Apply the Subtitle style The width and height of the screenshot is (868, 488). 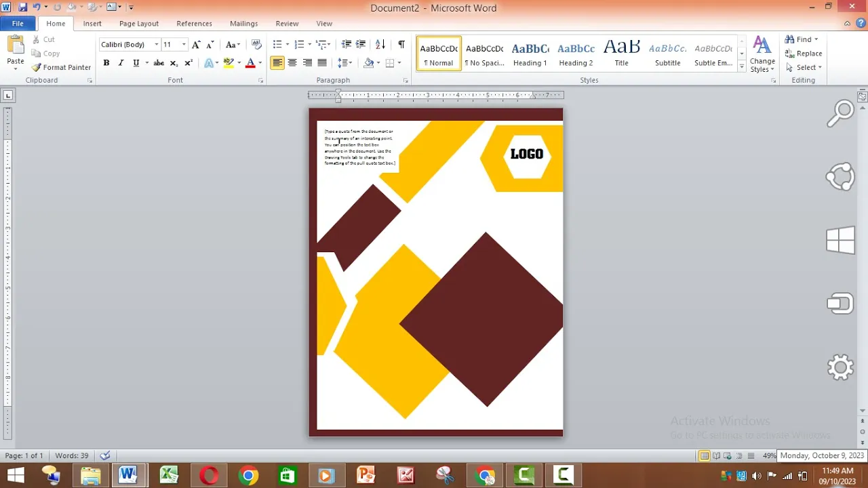667,54
